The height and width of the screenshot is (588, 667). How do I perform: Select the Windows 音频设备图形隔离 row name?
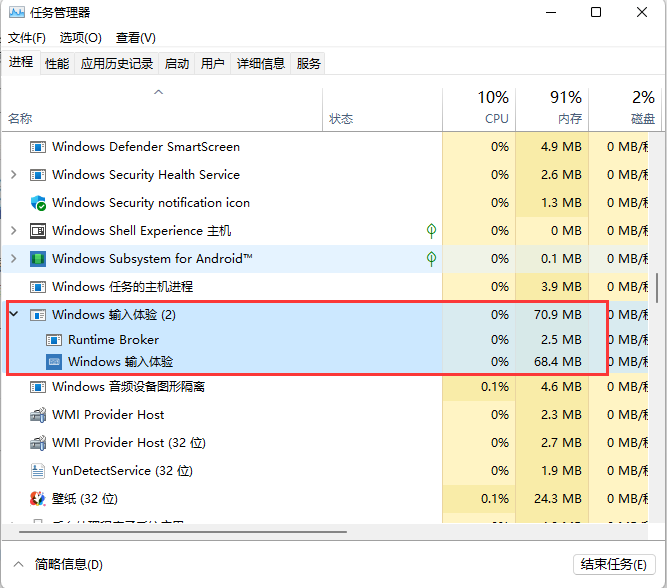click(128, 387)
